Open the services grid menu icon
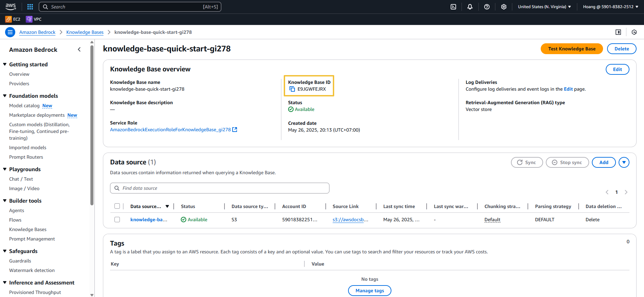This screenshot has height=297, width=644. pyautogui.click(x=30, y=7)
